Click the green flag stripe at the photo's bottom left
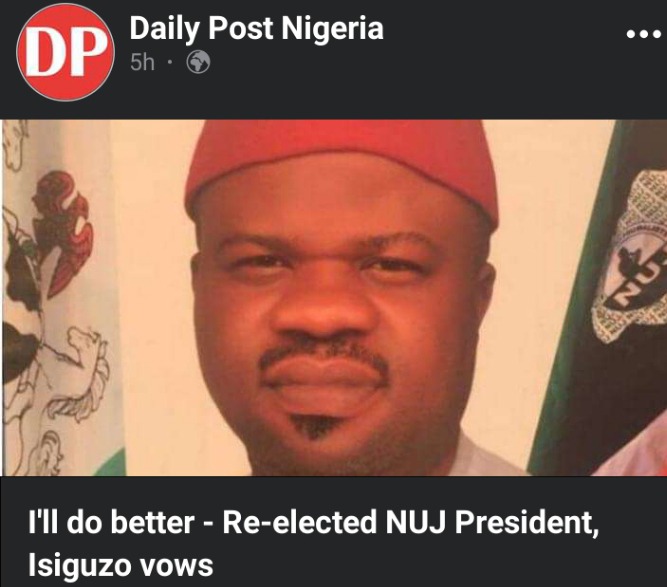Image resolution: width=667 pixels, height=587 pixels. (111, 462)
